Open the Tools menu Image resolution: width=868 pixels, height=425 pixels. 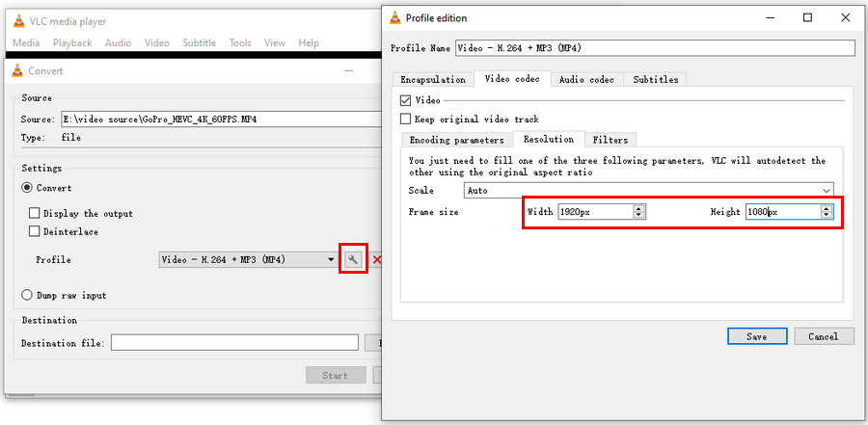click(240, 42)
